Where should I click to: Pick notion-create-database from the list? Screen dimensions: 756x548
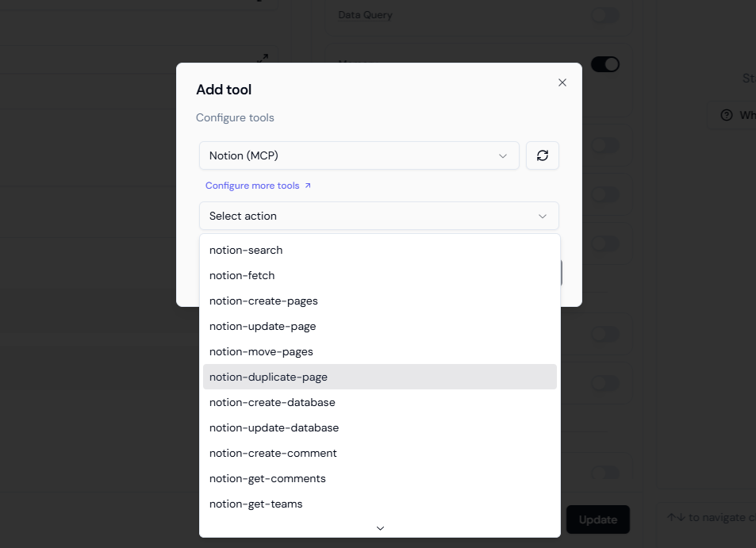coord(272,402)
